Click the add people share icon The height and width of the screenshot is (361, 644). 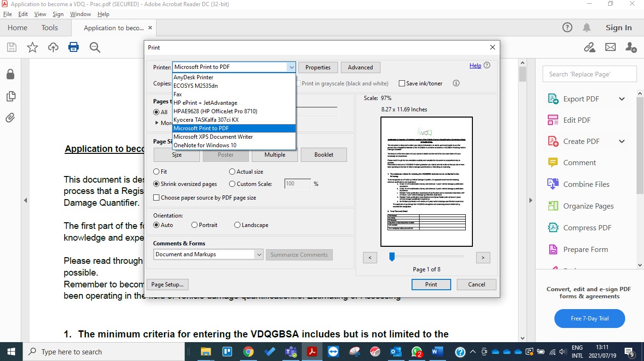tap(631, 47)
